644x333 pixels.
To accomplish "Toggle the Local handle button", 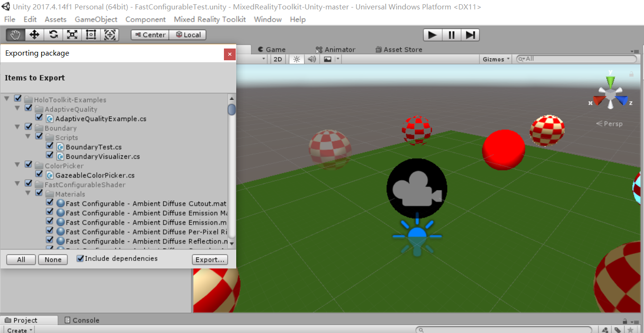I will (x=188, y=35).
